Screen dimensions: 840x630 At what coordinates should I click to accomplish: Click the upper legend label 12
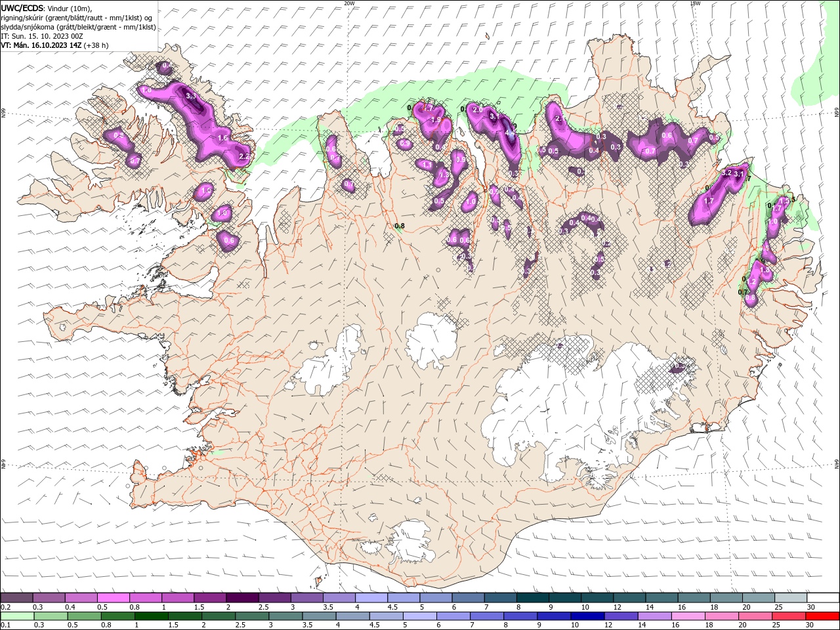[616, 607]
